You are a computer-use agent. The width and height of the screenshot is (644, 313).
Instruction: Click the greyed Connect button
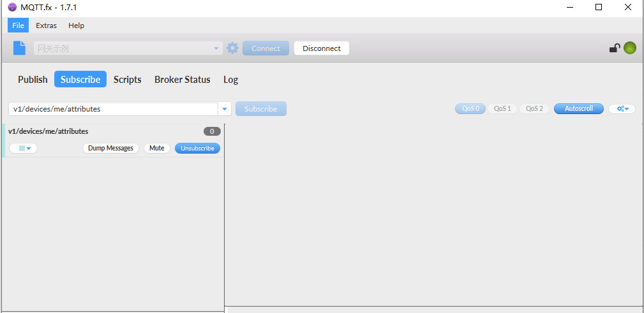click(266, 48)
